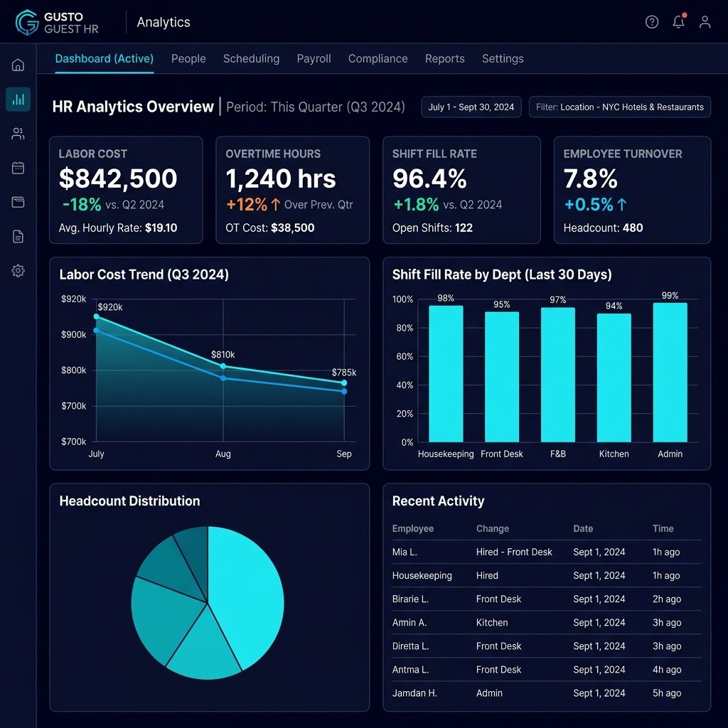728x728 pixels.
Task: Click the Kitchen 94% bar
Action: (614, 378)
